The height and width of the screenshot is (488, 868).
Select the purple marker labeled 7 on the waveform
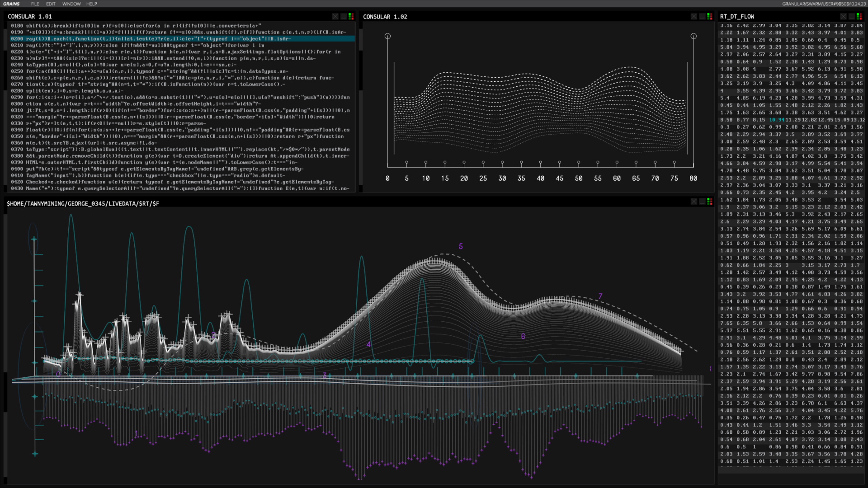(x=600, y=296)
